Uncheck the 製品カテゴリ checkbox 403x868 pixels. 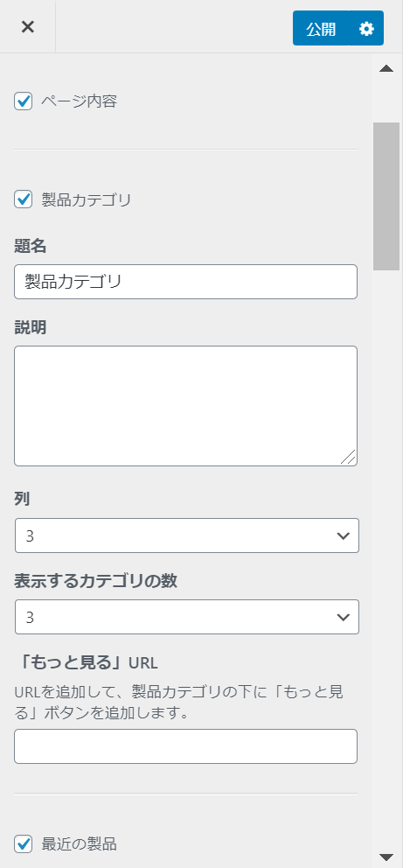[x=24, y=199]
